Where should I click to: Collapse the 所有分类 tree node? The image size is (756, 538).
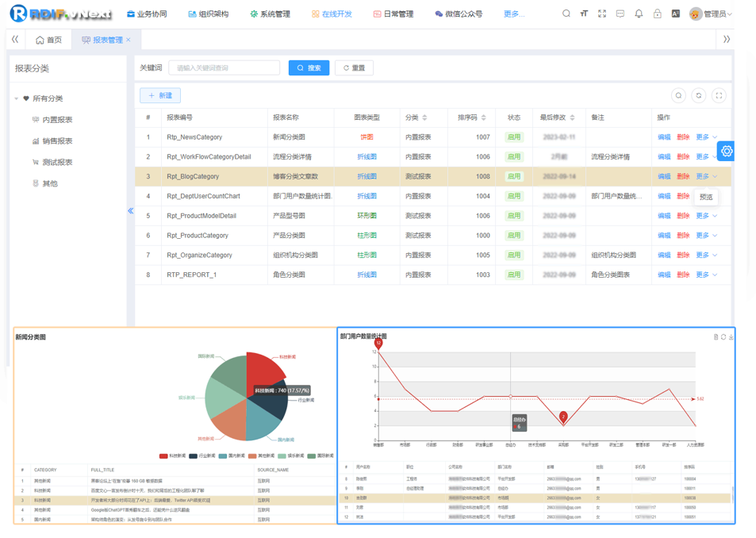pos(17,98)
